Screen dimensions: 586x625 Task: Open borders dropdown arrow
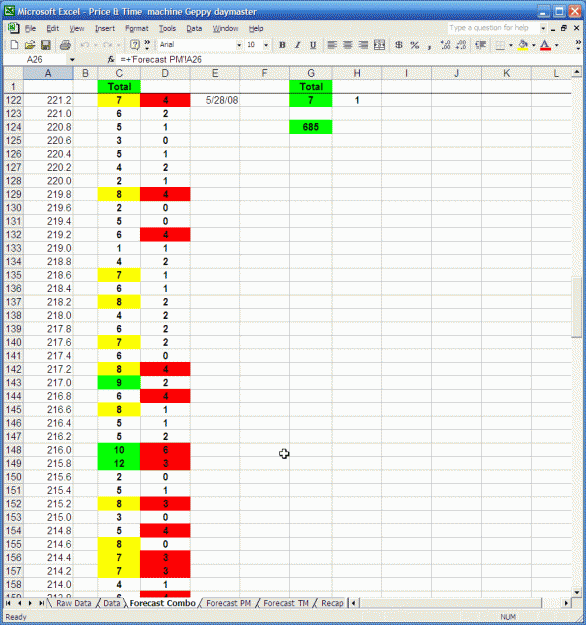point(511,45)
